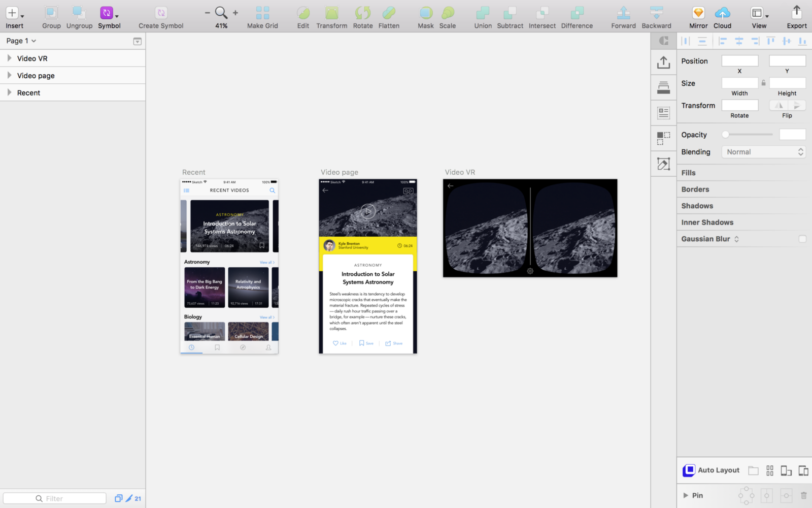Screen dimensions: 812x508
Task: Click the Filter field at bottom left
Action: pyautogui.click(x=54, y=498)
